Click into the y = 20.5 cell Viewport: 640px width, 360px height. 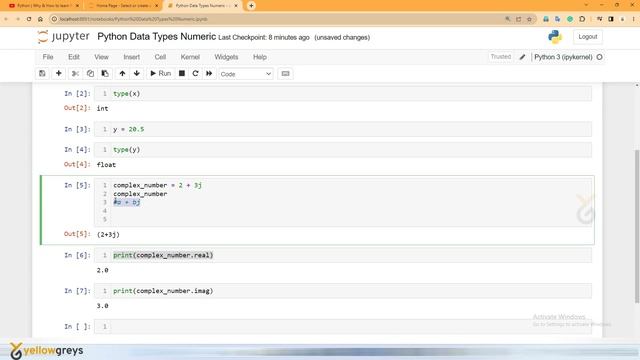[x=342, y=129]
